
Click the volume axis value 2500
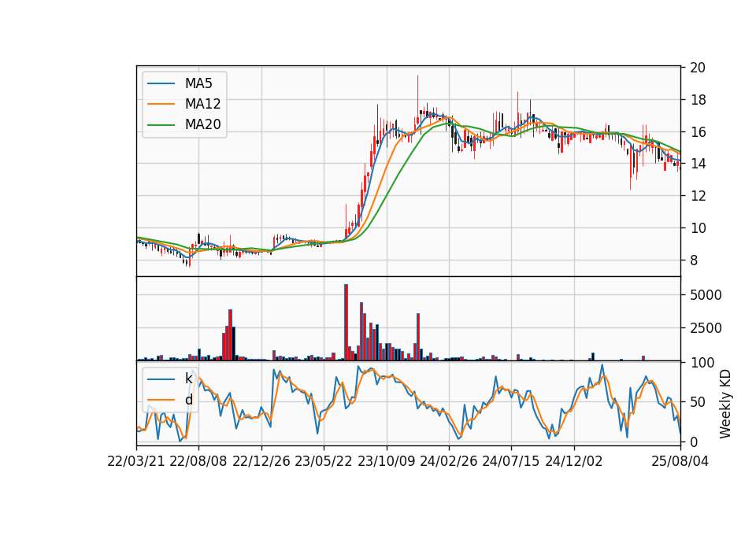pyautogui.click(x=706, y=328)
